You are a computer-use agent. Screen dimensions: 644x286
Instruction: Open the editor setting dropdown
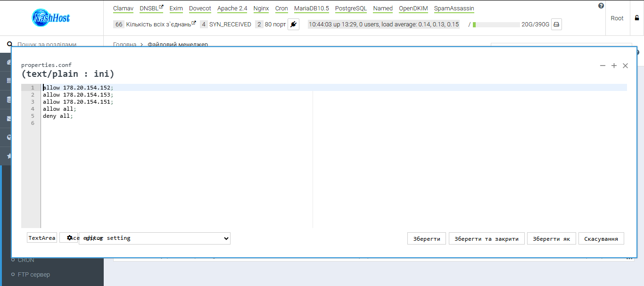point(154,238)
